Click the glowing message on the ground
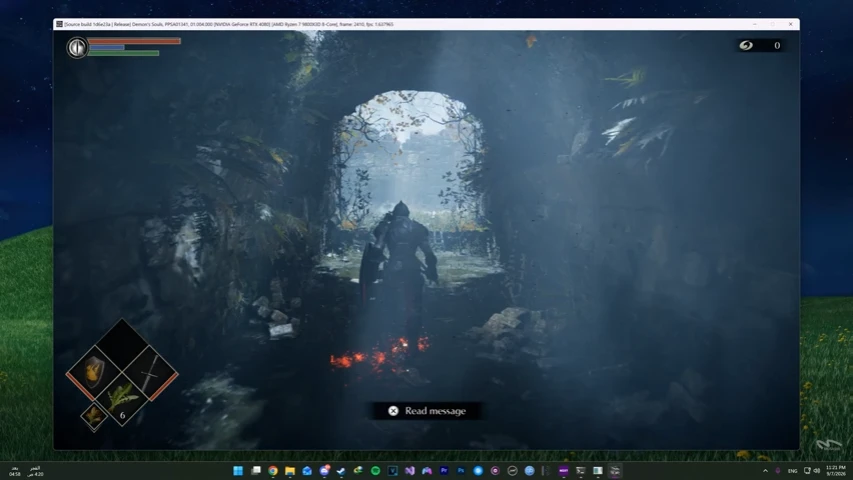 [x=379, y=354]
